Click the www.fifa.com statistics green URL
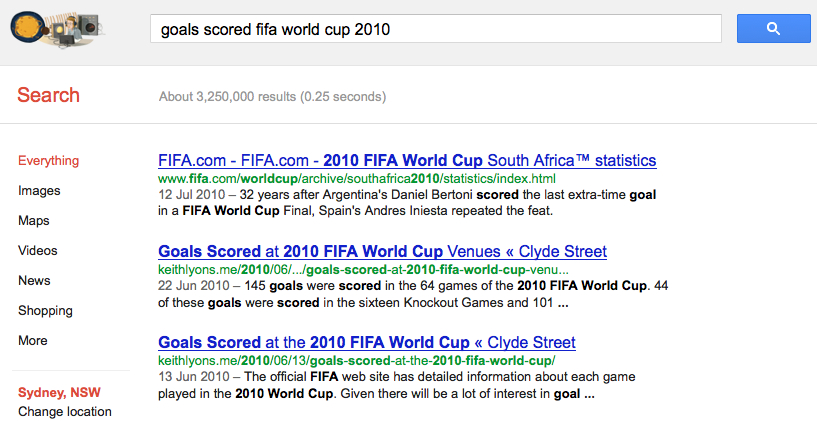Screen dimensions: 817x421 357,179
